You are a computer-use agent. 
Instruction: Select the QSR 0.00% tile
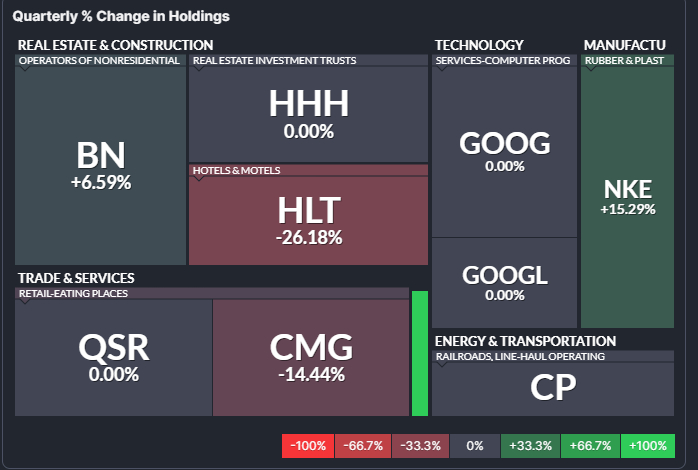pos(113,357)
